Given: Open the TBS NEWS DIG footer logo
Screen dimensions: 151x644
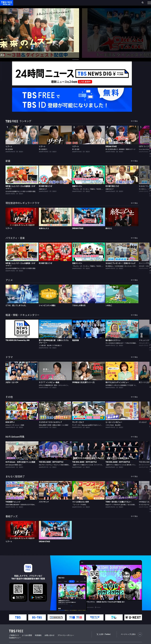Looking at the screenshot, I should (x=56, y=617).
